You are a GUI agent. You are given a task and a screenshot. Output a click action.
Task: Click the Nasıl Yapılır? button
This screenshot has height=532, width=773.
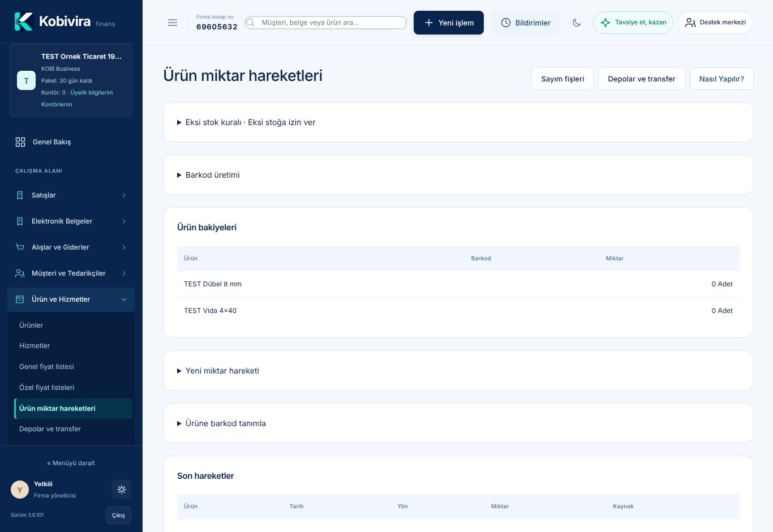722,79
